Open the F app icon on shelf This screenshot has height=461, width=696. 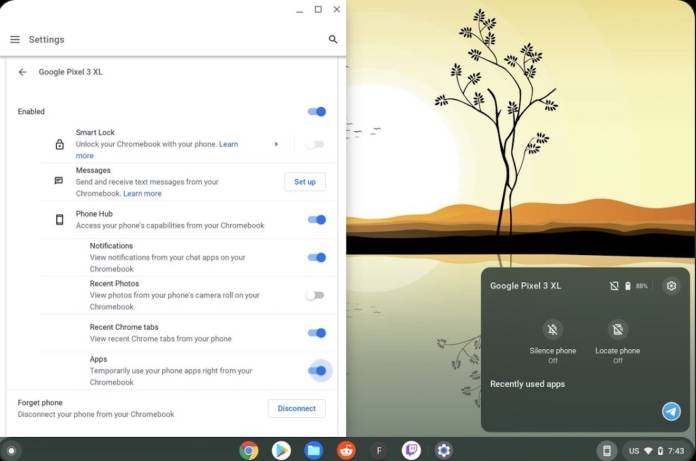[x=379, y=451]
